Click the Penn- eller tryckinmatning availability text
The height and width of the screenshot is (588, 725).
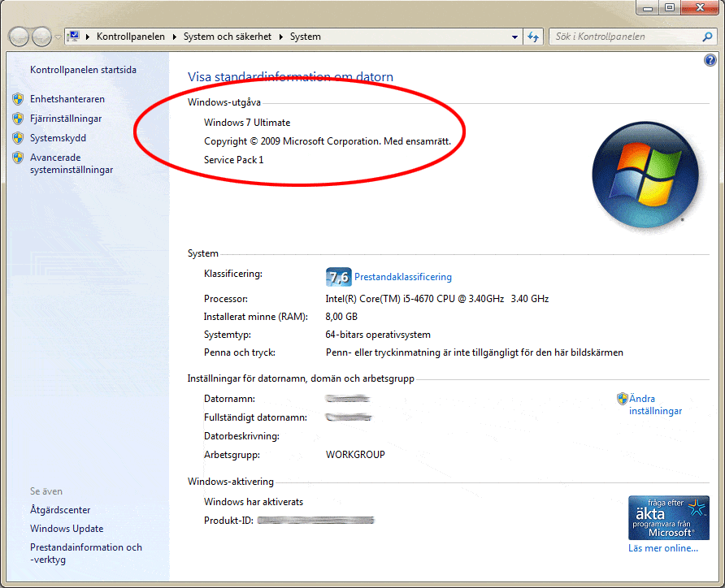click(475, 353)
